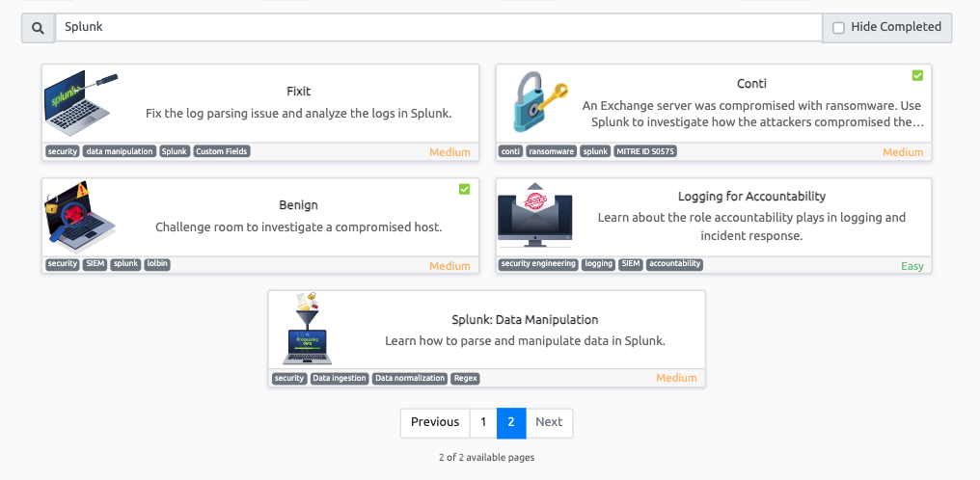Click the green completed checkmark on Conti

click(917, 75)
